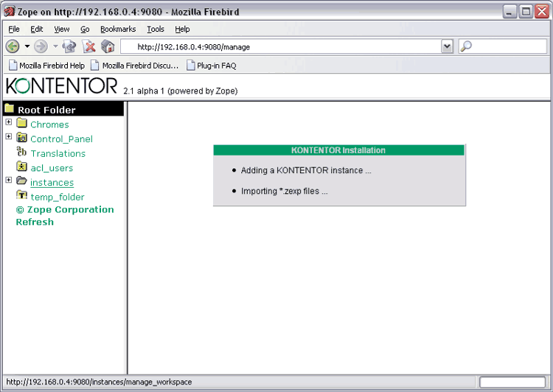Click the Translations abc icon
This screenshot has height=392, width=553.
click(x=21, y=153)
